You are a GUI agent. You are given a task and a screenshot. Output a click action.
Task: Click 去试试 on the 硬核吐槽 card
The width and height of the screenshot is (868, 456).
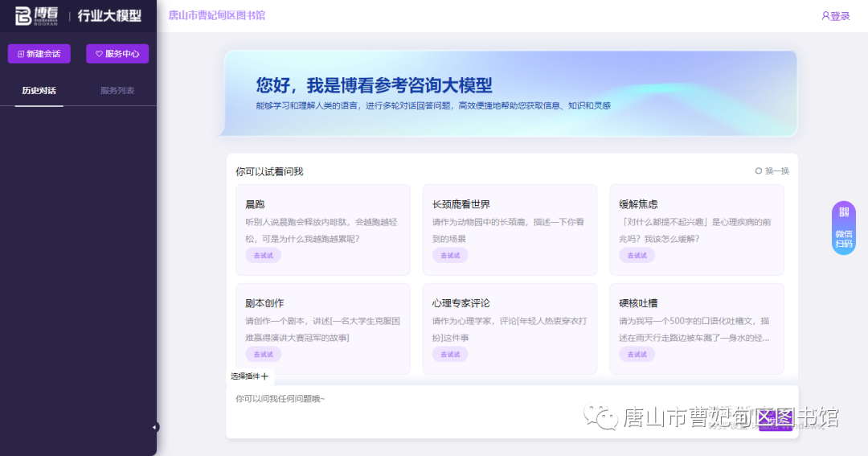(637, 354)
